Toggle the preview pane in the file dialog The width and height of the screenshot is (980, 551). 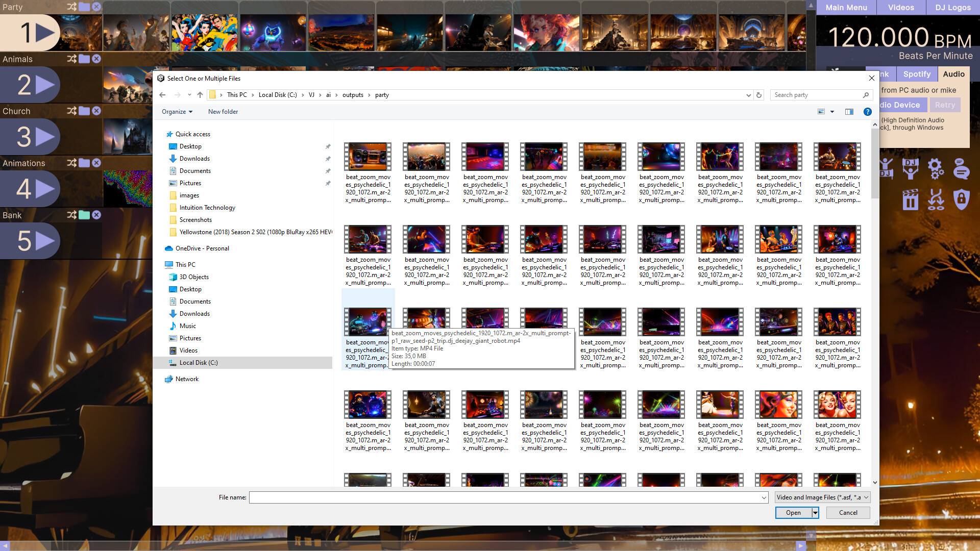pyautogui.click(x=849, y=112)
